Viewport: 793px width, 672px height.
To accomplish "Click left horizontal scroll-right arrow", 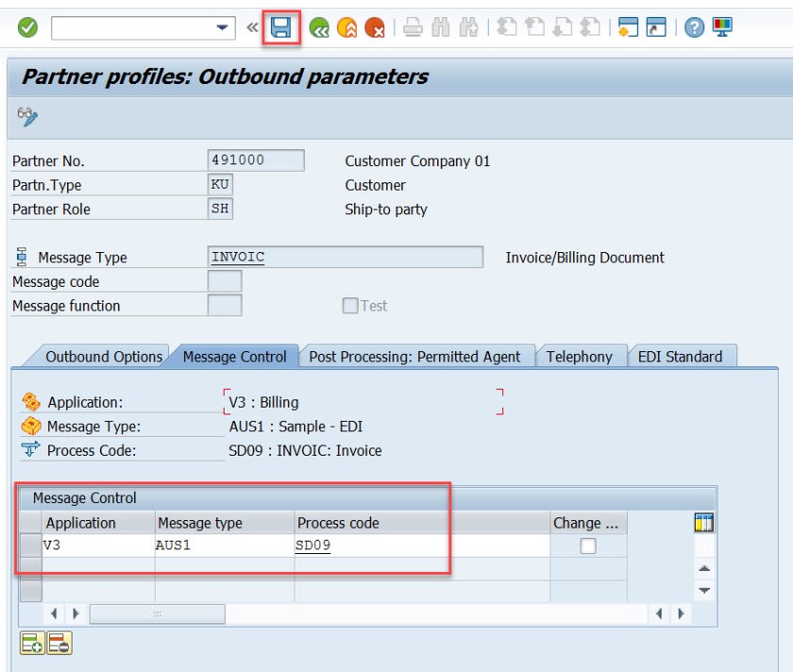I will tap(76, 613).
